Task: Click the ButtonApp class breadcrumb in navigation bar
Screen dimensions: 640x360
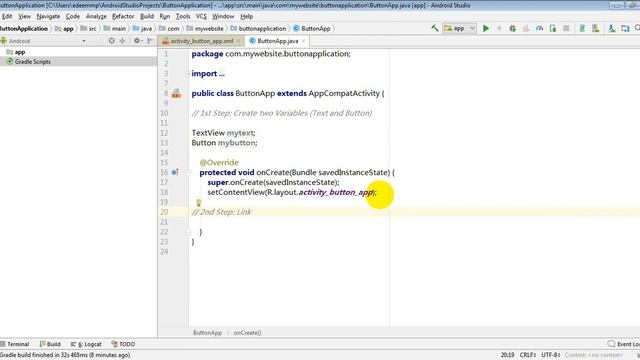Action: (x=312, y=29)
